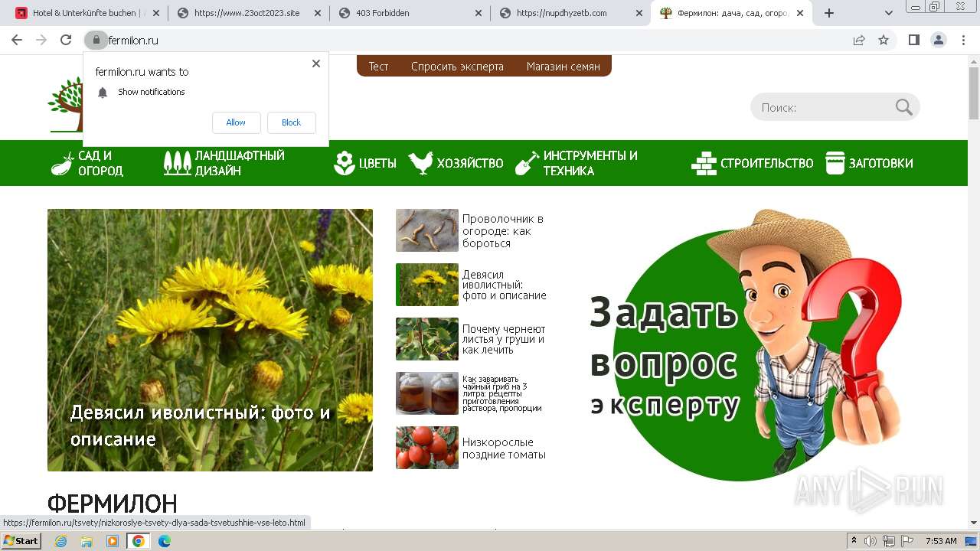
Task: Click the tomatoes article thumbnail
Action: pyautogui.click(x=426, y=448)
